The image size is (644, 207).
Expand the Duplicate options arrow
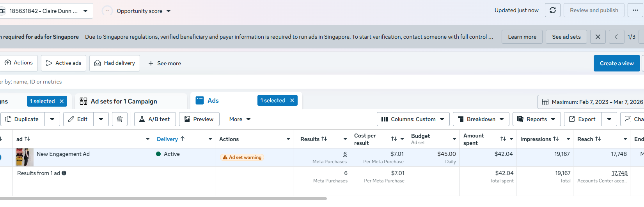52,119
